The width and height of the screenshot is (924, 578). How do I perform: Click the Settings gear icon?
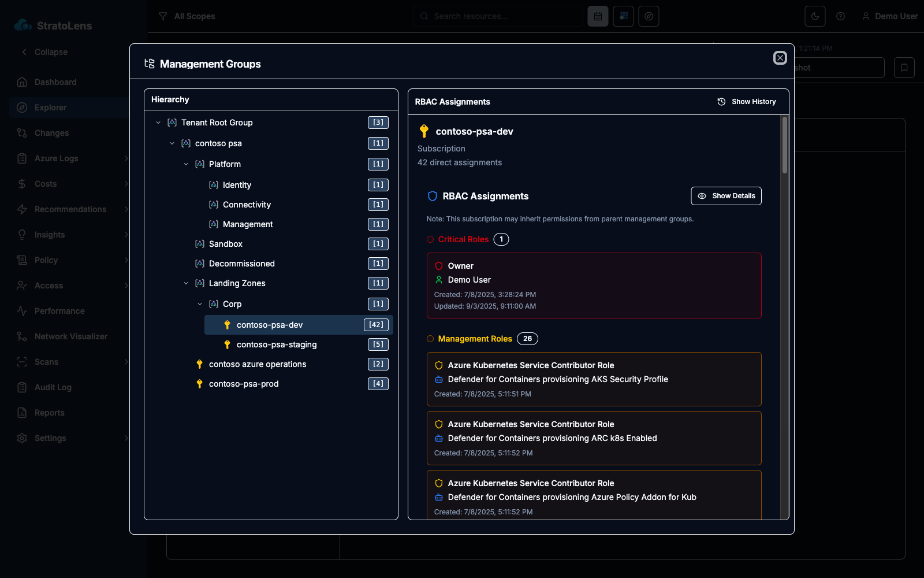22,438
